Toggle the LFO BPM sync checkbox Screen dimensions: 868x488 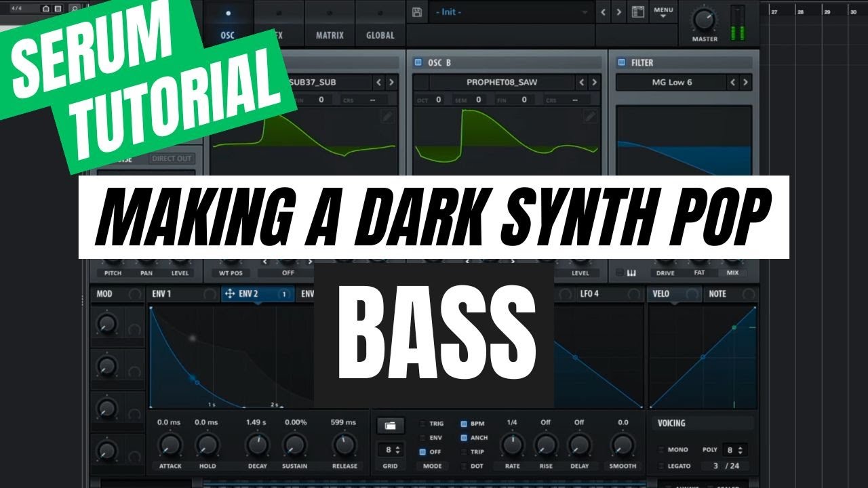coord(464,424)
